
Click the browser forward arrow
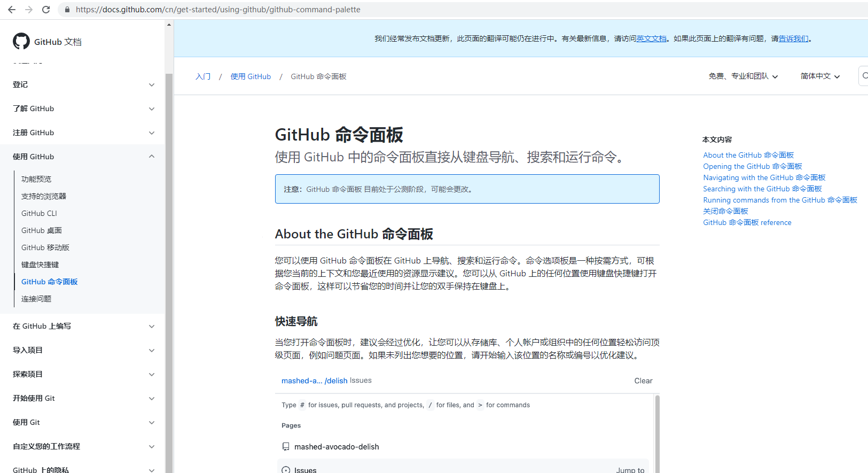click(x=29, y=10)
